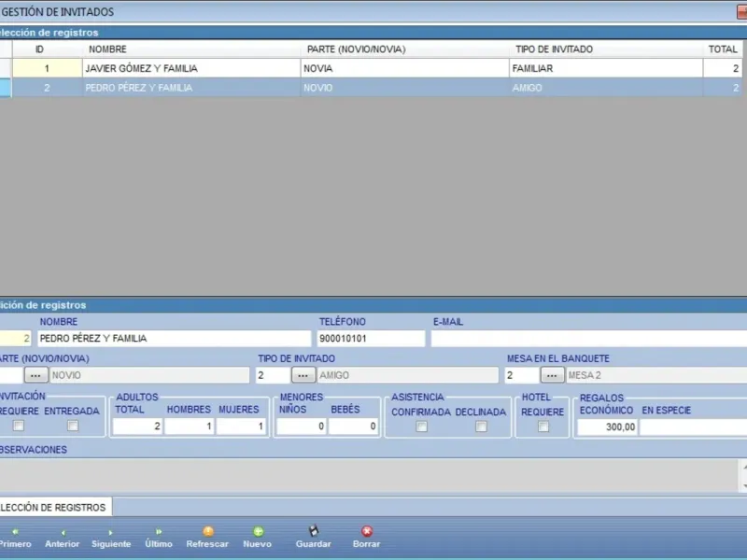Click the Regalos En Especie field
The width and height of the screenshot is (747, 560).
click(x=693, y=427)
